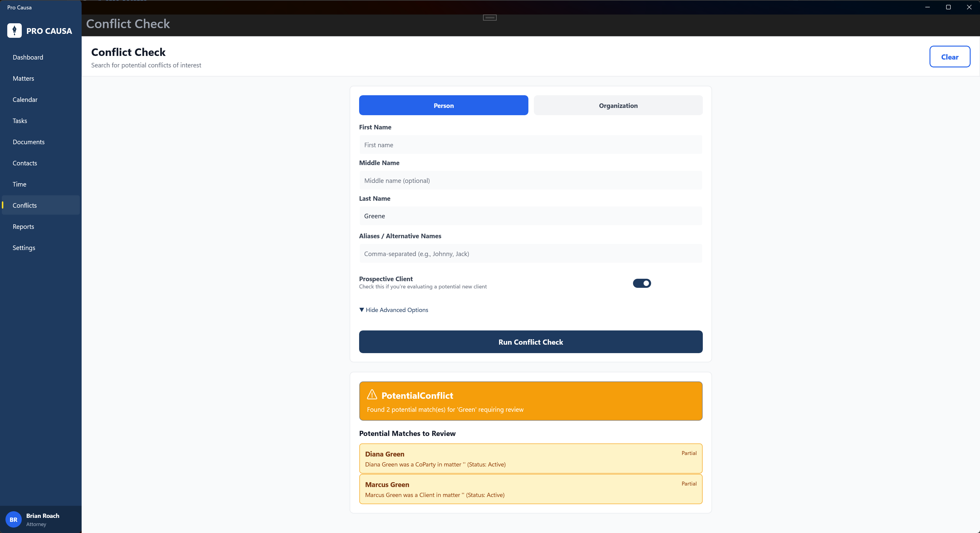Open Diana Green potential match entry
980x533 pixels.
click(x=530, y=458)
